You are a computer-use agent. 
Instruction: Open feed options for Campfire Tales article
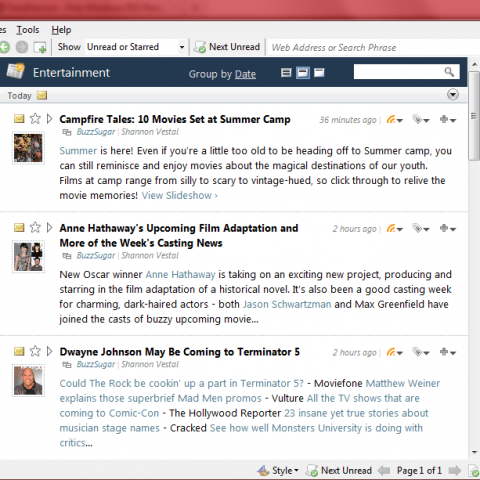point(395,119)
